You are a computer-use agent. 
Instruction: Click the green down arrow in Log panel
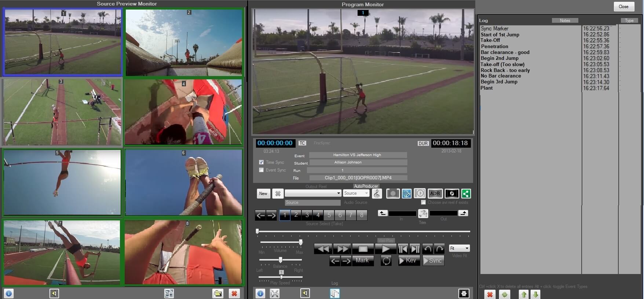pos(535,294)
